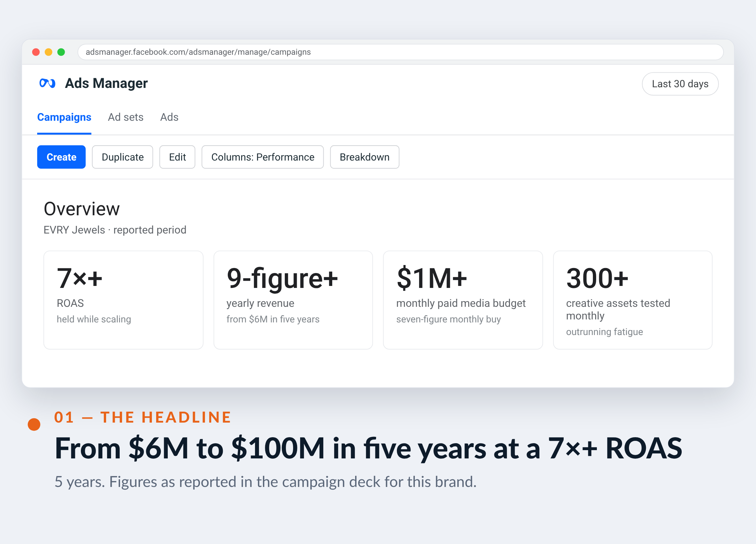Click '5 years. Figures as reported' caption

(x=266, y=482)
